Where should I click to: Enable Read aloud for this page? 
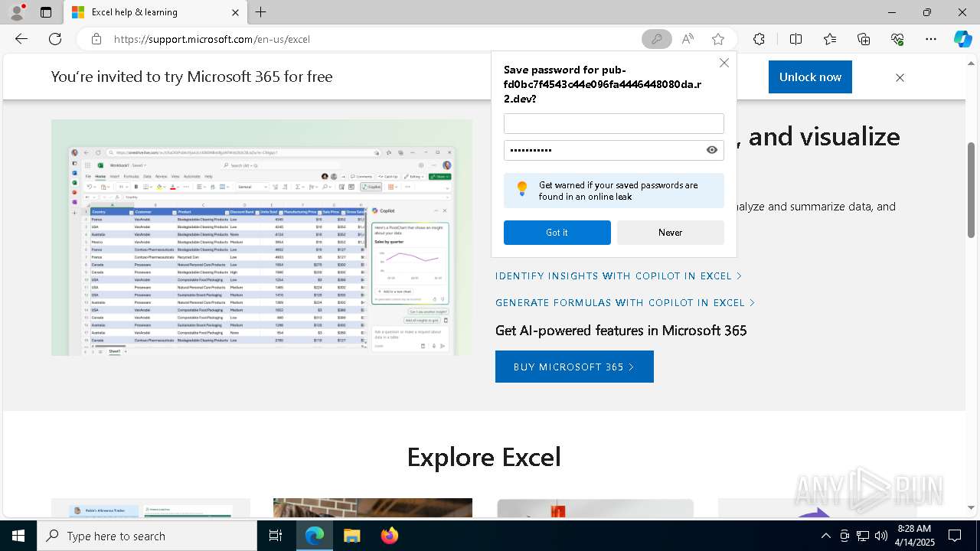coord(688,39)
